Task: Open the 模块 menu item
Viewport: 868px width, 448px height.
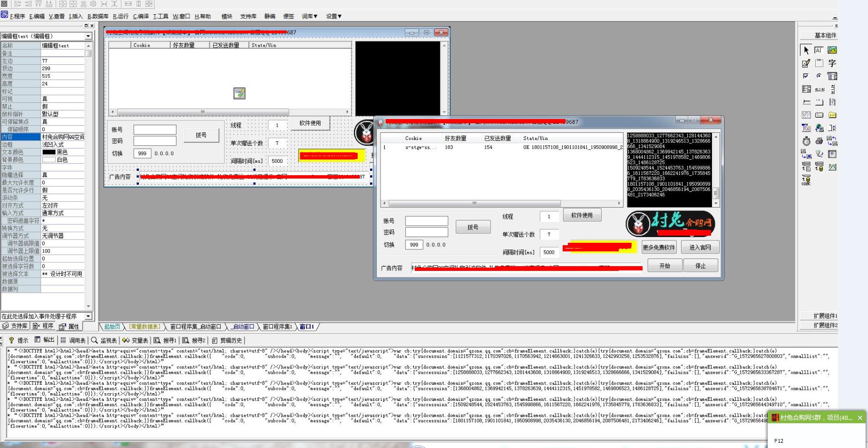Action: 227,16
